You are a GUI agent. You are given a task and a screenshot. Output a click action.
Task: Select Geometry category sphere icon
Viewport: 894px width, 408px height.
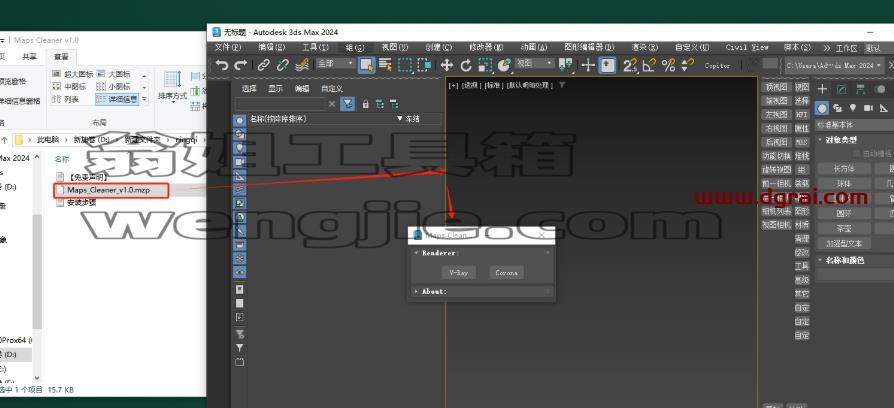[822, 108]
